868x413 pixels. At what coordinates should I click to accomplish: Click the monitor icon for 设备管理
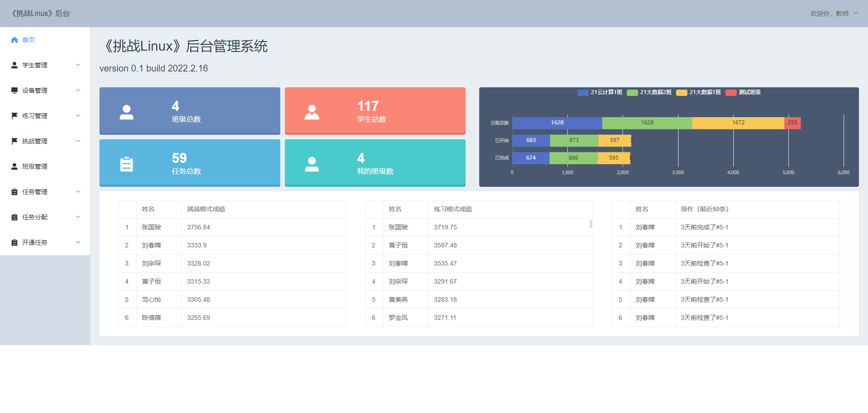tap(14, 90)
